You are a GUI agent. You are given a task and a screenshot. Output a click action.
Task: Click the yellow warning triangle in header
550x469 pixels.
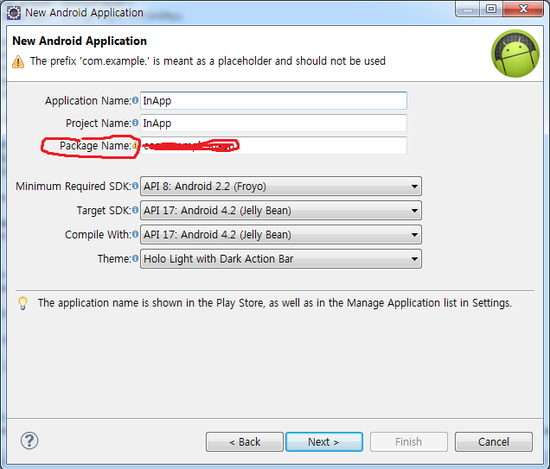(18, 61)
